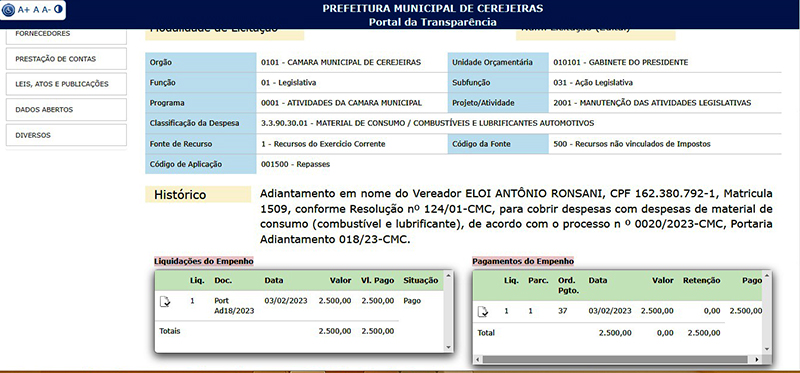Open the Diversos sidebar menu
Viewport: 800px width, 373px height.
(66, 135)
